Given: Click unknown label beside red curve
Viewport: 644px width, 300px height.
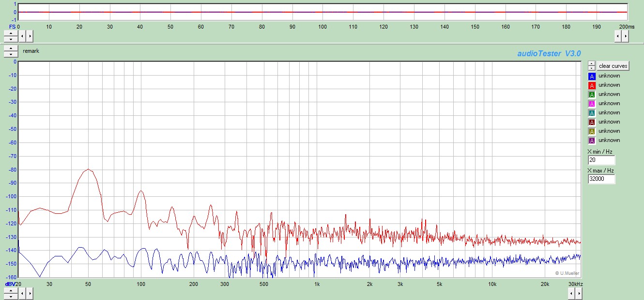Looking at the screenshot, I should [609, 85].
